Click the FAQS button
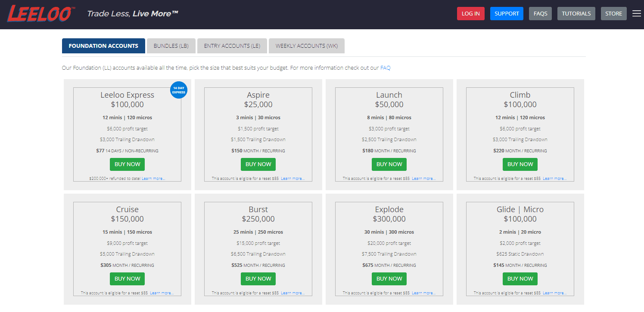This screenshot has height=312, width=644. (540, 13)
